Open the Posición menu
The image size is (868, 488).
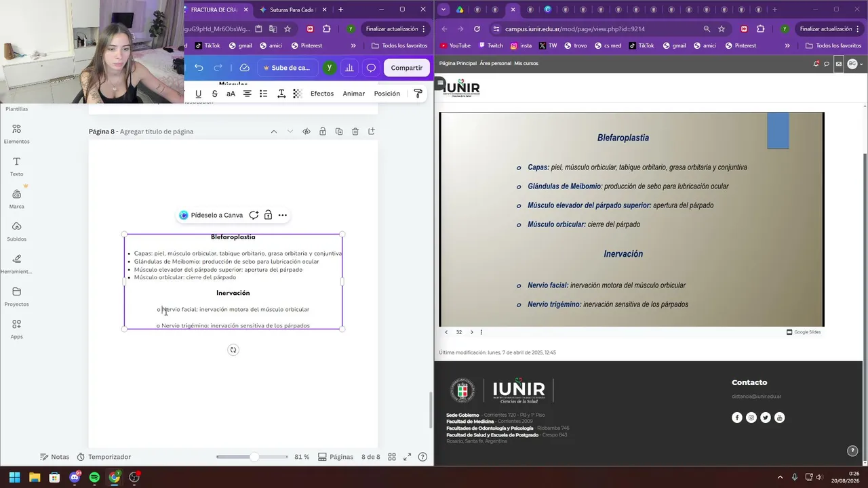tap(387, 94)
